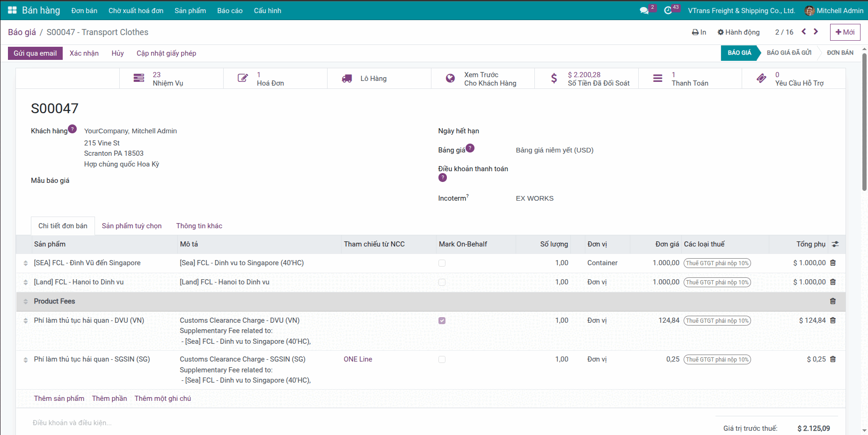Open the conversations chat icon

tap(644, 10)
